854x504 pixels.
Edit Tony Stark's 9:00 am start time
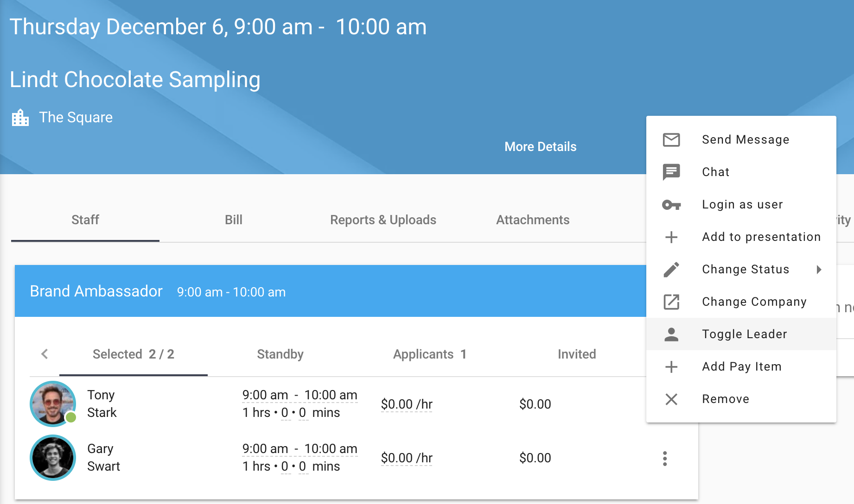(x=265, y=395)
